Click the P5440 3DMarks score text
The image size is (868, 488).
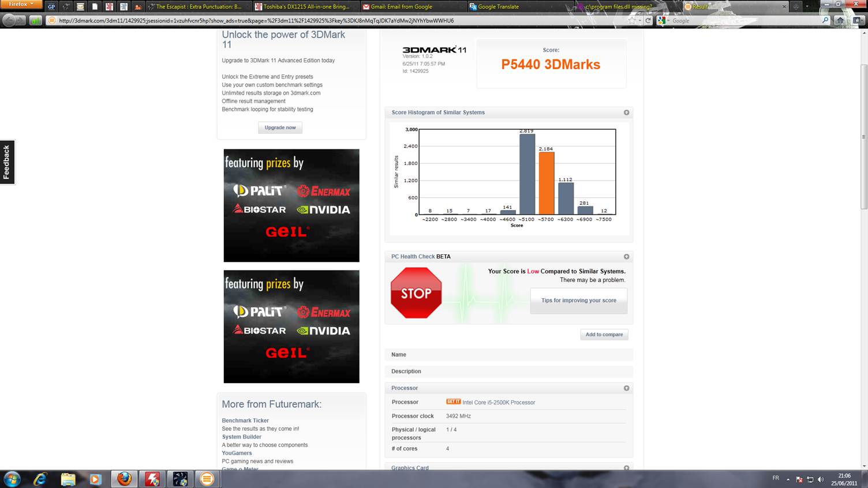click(551, 65)
